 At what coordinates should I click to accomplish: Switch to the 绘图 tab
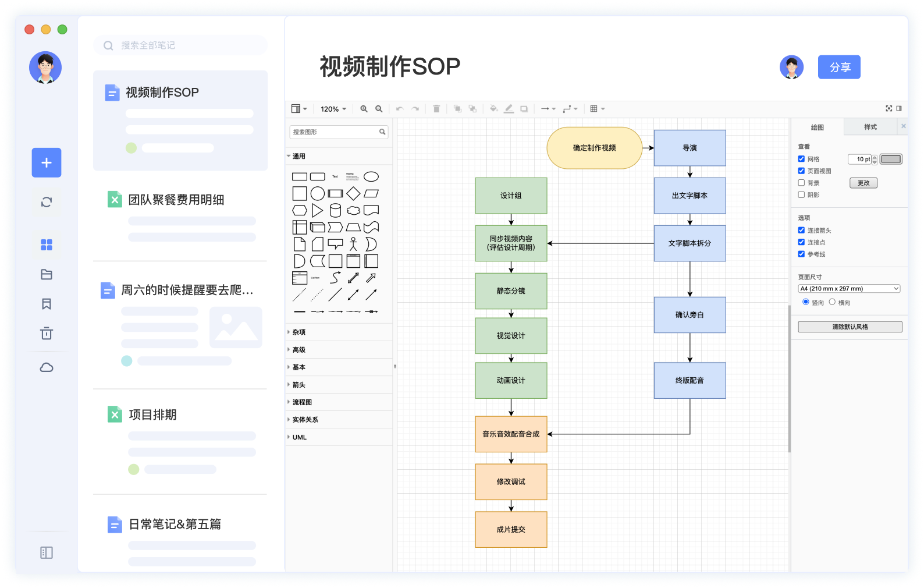coord(817,127)
